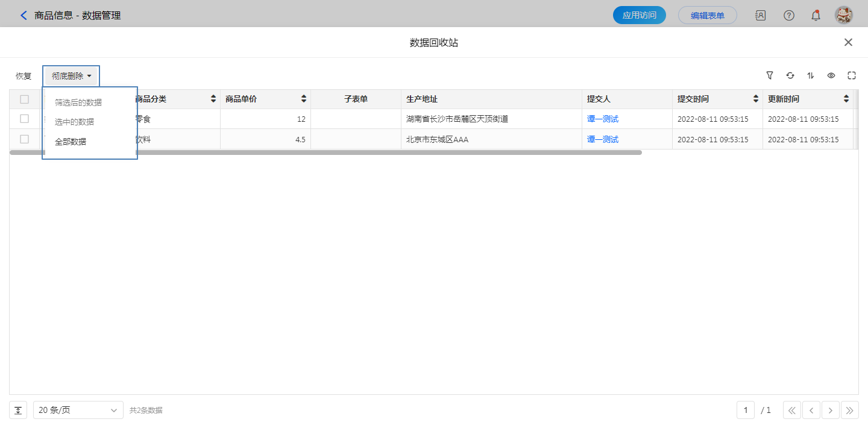Open the filter funnel icon

click(x=770, y=75)
